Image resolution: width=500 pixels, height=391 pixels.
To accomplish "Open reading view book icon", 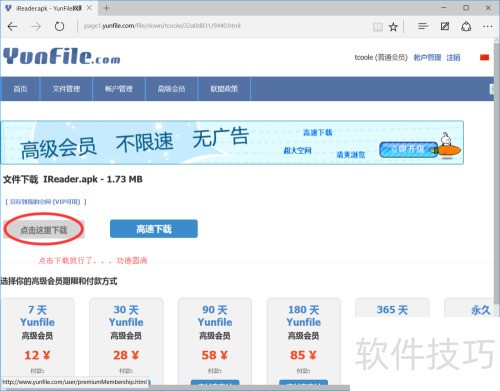I will [377, 27].
